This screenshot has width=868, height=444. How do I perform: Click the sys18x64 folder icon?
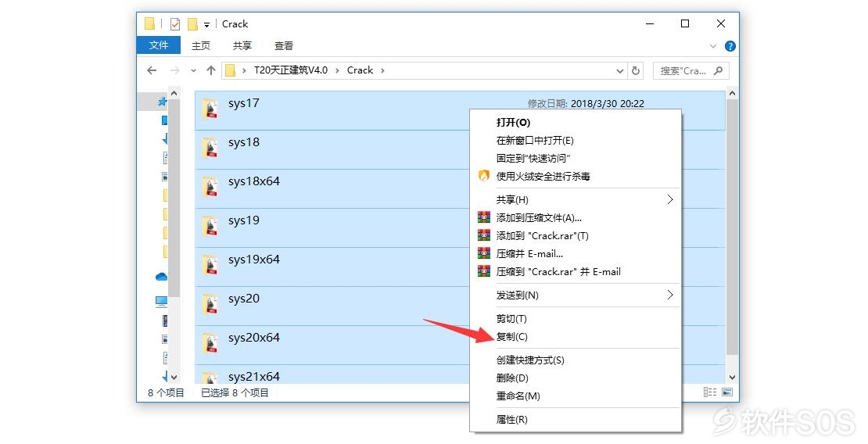click(x=210, y=187)
